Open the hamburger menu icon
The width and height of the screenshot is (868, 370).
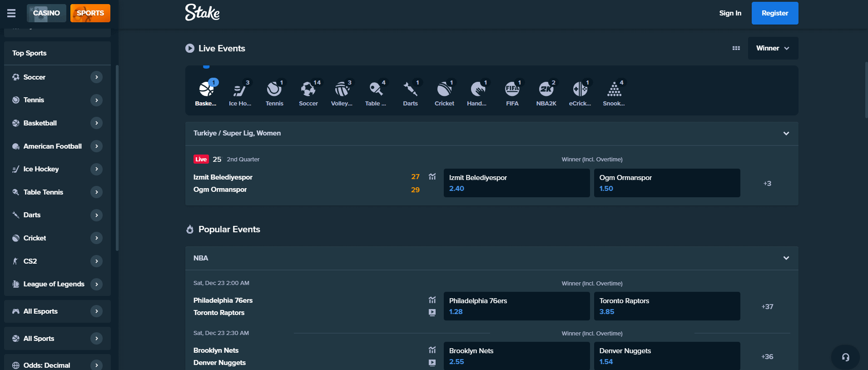(x=11, y=13)
